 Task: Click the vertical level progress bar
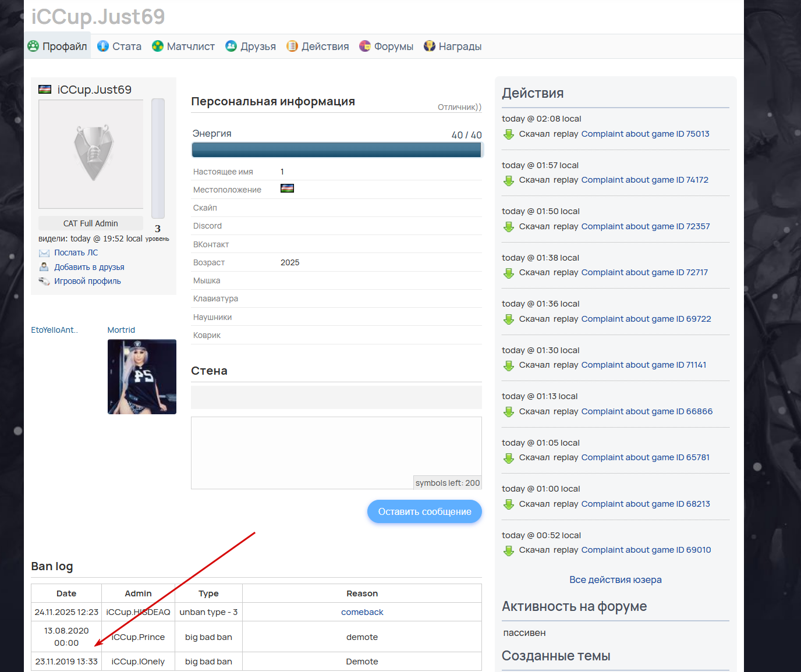click(x=158, y=158)
